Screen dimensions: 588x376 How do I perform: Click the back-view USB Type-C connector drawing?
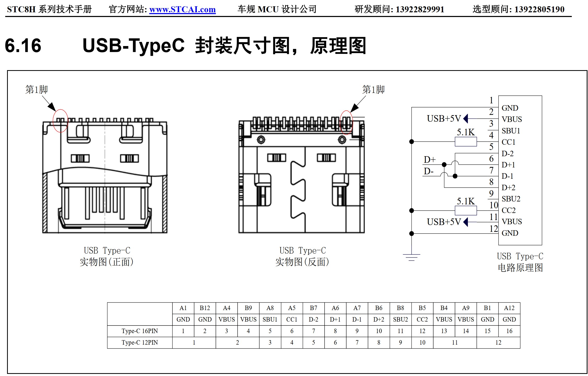point(302,175)
